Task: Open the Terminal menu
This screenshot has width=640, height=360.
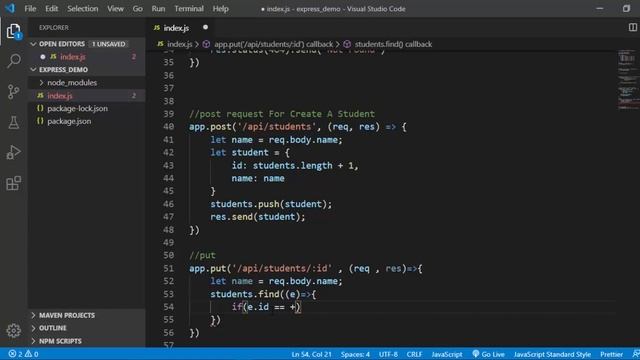Action: 189,9
